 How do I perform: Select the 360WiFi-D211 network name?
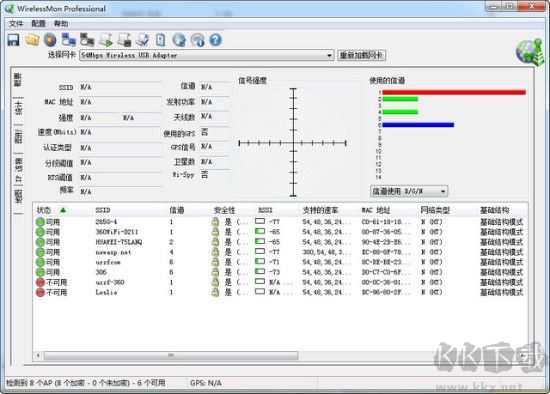[116, 232]
